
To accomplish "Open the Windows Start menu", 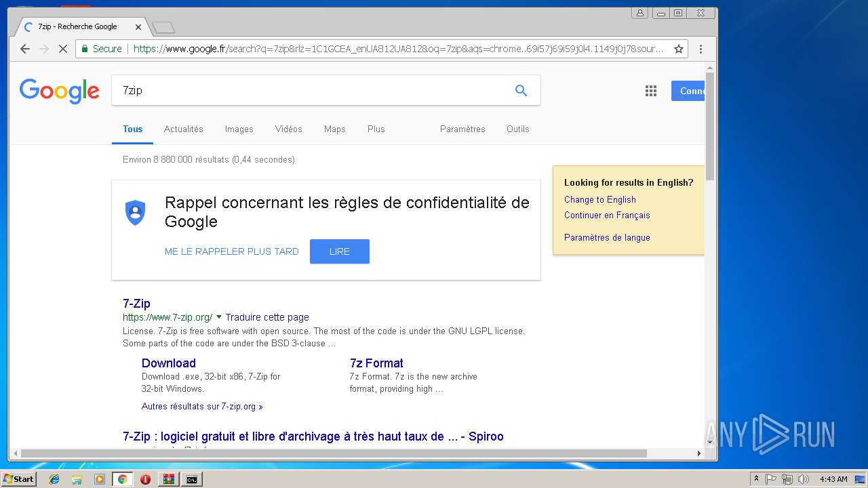I will point(18,479).
